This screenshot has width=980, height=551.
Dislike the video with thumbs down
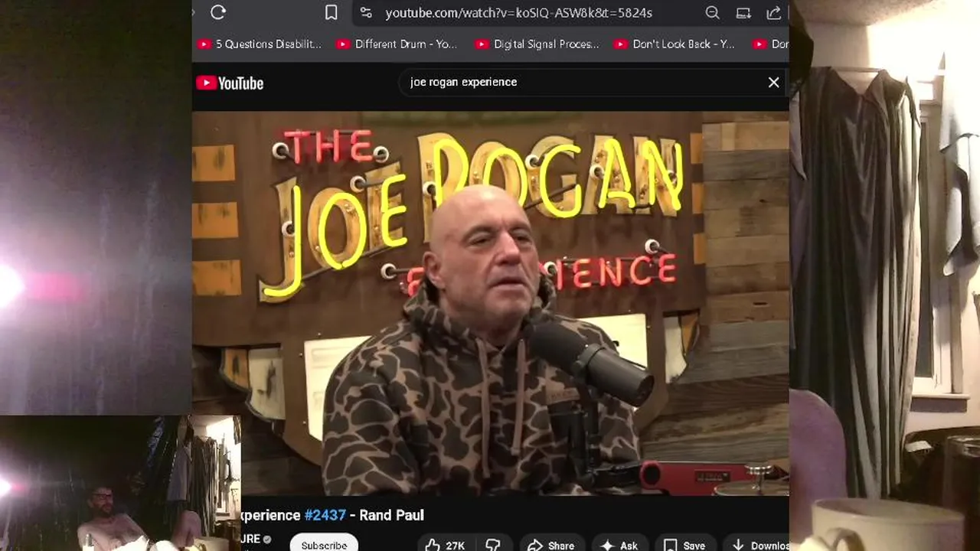(x=493, y=545)
